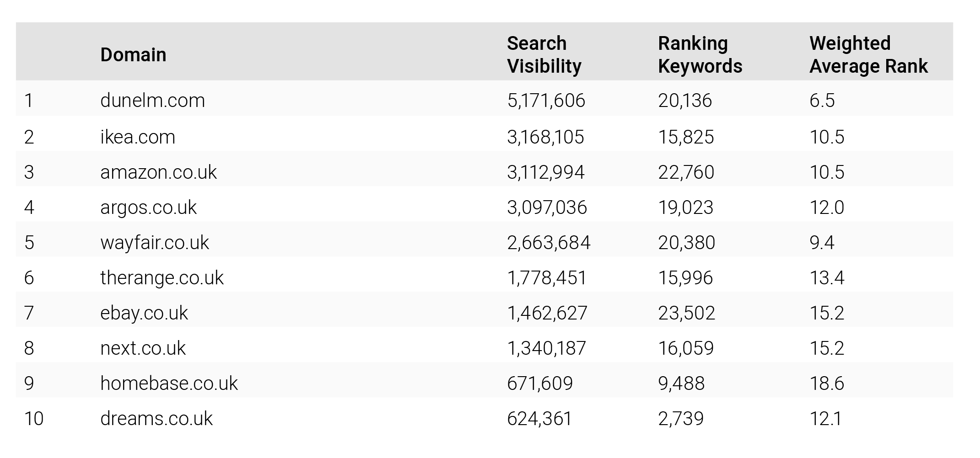The width and height of the screenshot is (980, 458).
Task: Click wayfair weighted rank value 9.4
Action: click(822, 243)
